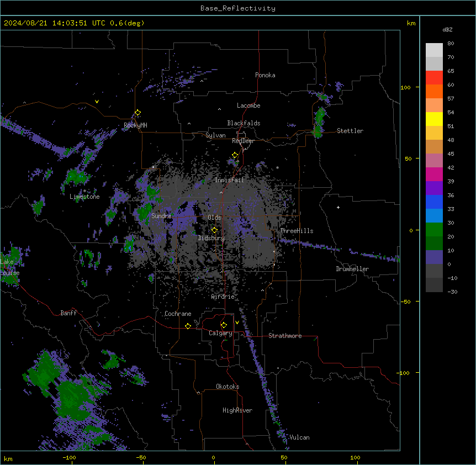
Task: Click the RockyMH label
Action: tap(135, 125)
